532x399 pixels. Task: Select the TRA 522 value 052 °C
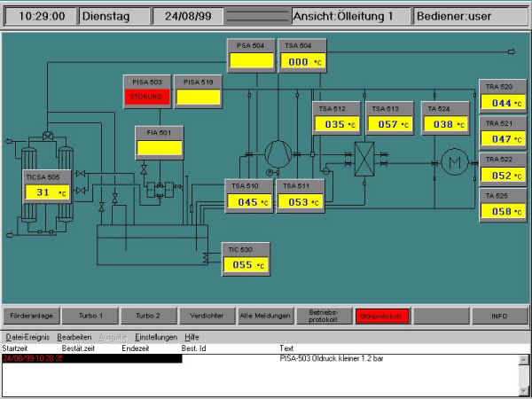(x=503, y=176)
